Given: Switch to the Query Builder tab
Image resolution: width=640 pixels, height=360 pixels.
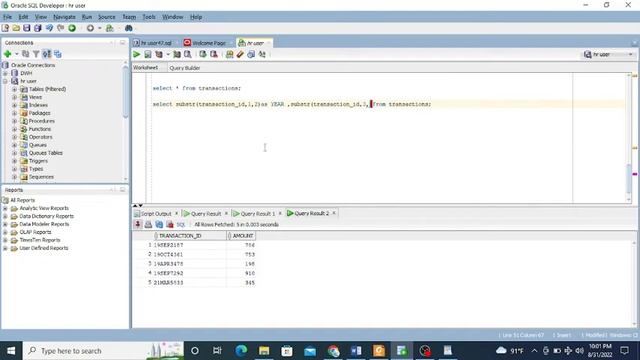Looking at the screenshot, I should tap(184, 68).
